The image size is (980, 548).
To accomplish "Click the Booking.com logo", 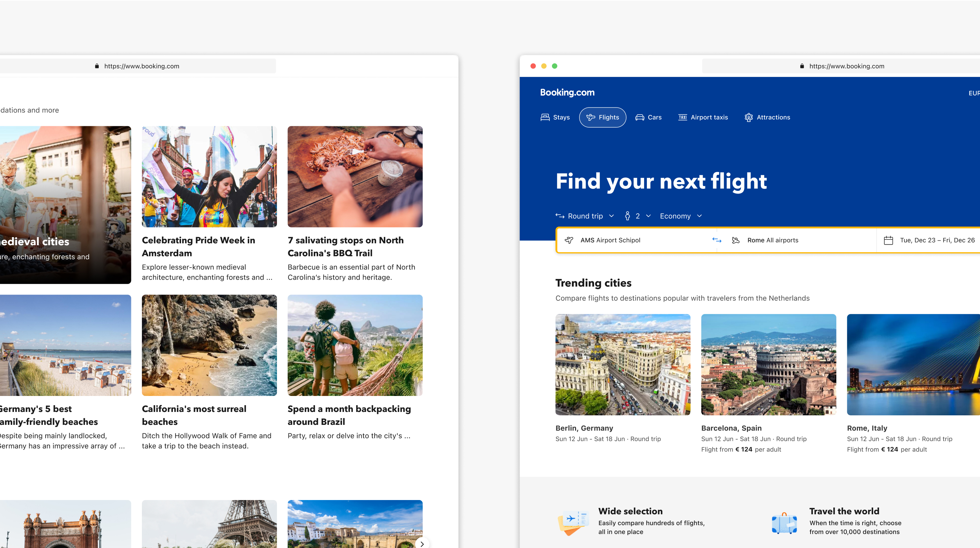I will (x=567, y=93).
